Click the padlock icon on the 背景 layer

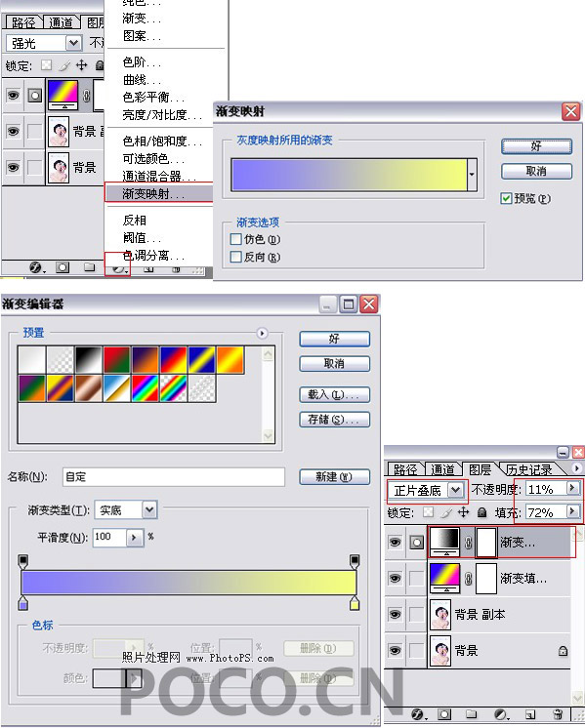click(563, 651)
